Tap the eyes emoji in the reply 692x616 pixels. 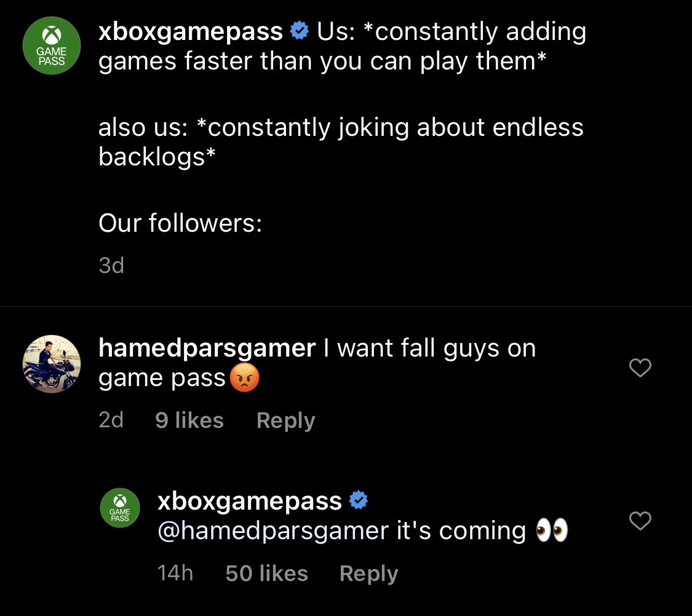click(552, 531)
